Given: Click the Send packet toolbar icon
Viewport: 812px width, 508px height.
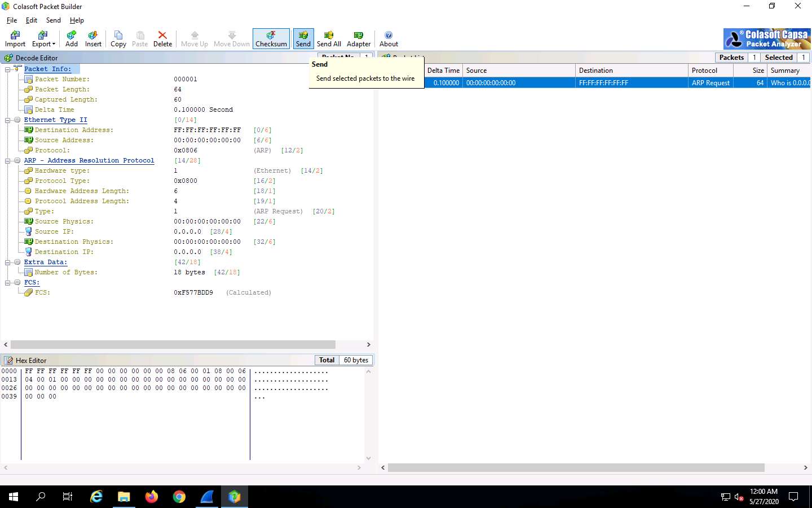Looking at the screenshot, I should [303, 39].
